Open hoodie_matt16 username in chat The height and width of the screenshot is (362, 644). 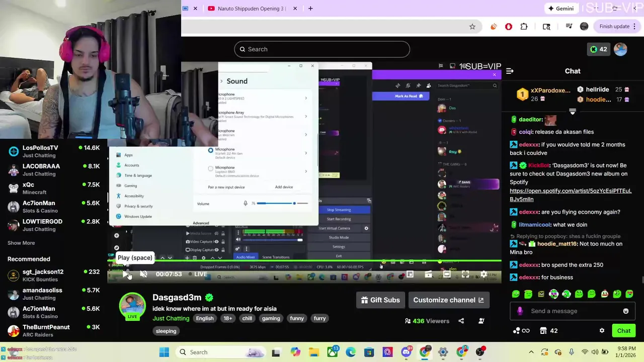(x=557, y=244)
